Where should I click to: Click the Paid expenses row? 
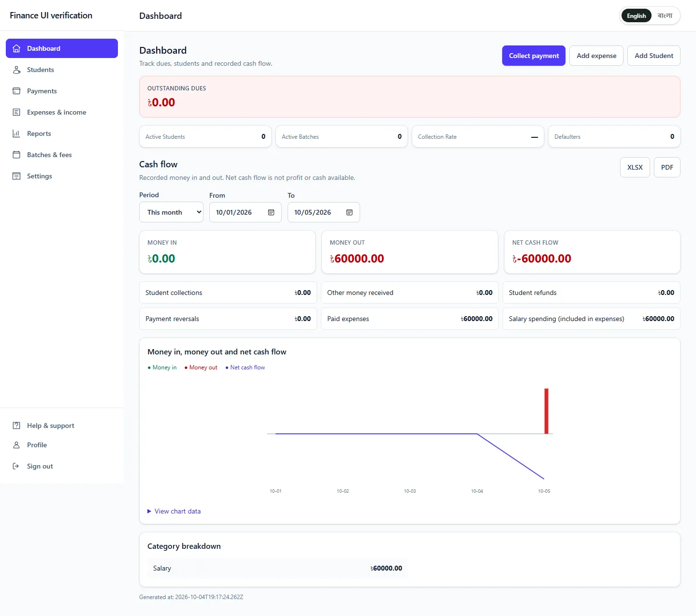pos(410,319)
